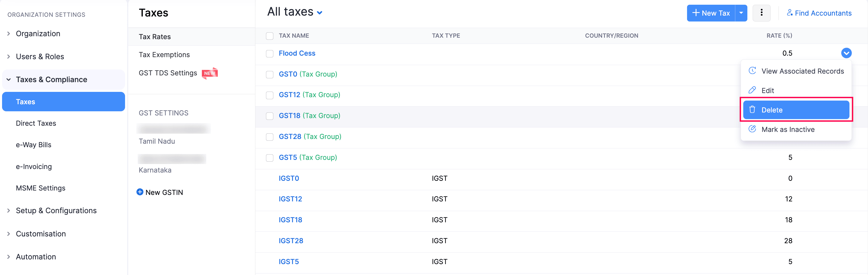The image size is (868, 275).
Task: Check the Flood Cess checkbox
Action: coord(270,54)
